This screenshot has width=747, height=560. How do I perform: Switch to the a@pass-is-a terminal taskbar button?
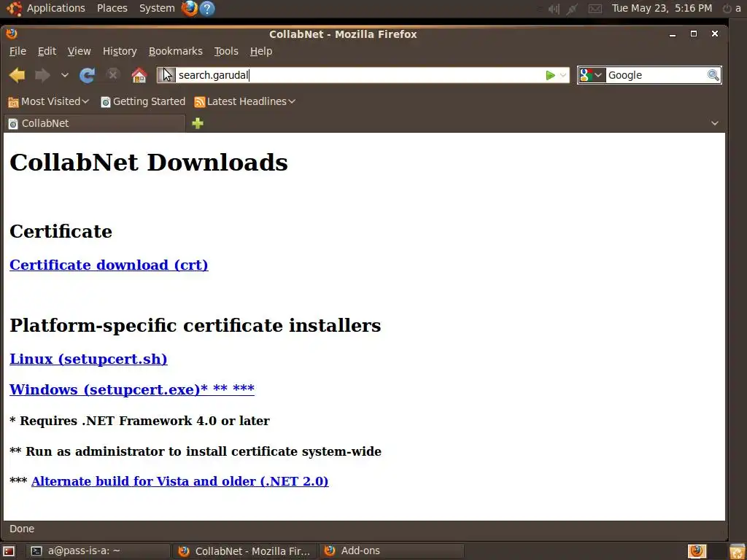click(x=97, y=551)
